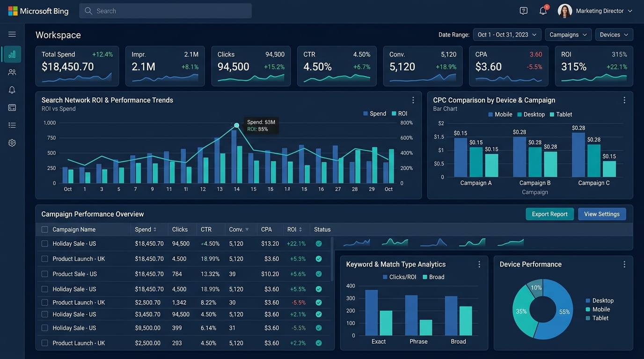The width and height of the screenshot is (644, 359).
Task: Check the Holiday Sale - US $13.20 CPA row checkbox
Action: (45, 244)
